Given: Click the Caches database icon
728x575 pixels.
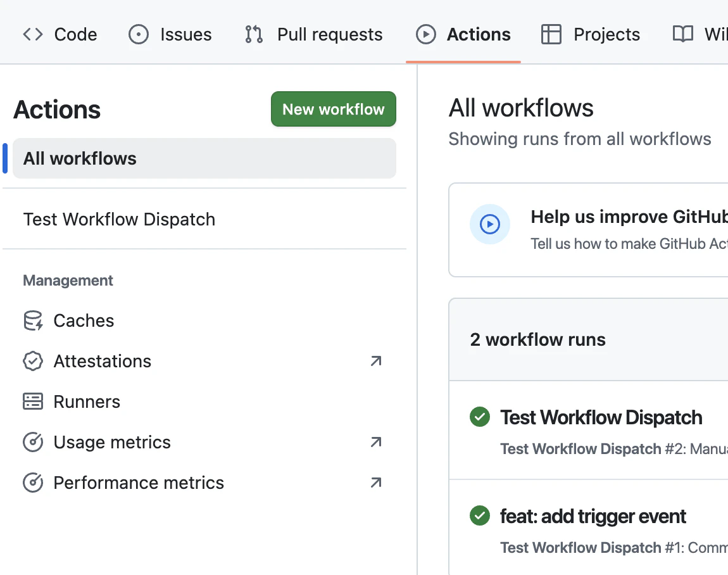Looking at the screenshot, I should point(33,321).
